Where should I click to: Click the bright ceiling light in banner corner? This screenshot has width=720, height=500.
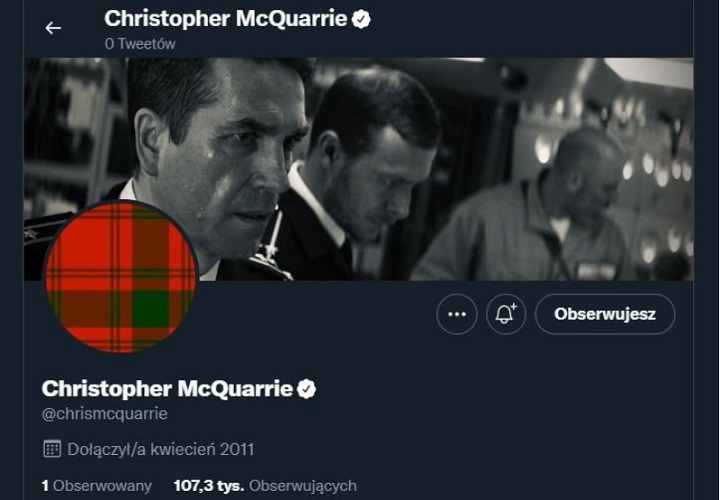pos(650,72)
